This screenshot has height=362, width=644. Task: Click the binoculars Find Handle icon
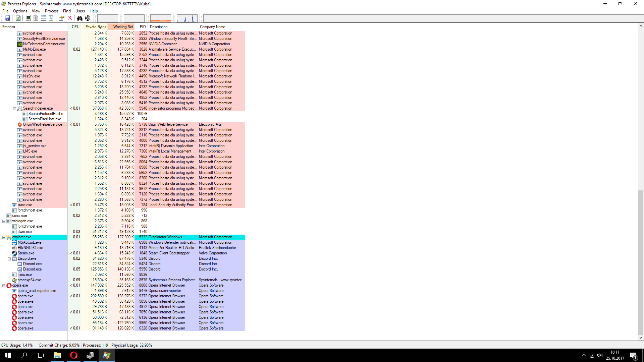pos(80,18)
